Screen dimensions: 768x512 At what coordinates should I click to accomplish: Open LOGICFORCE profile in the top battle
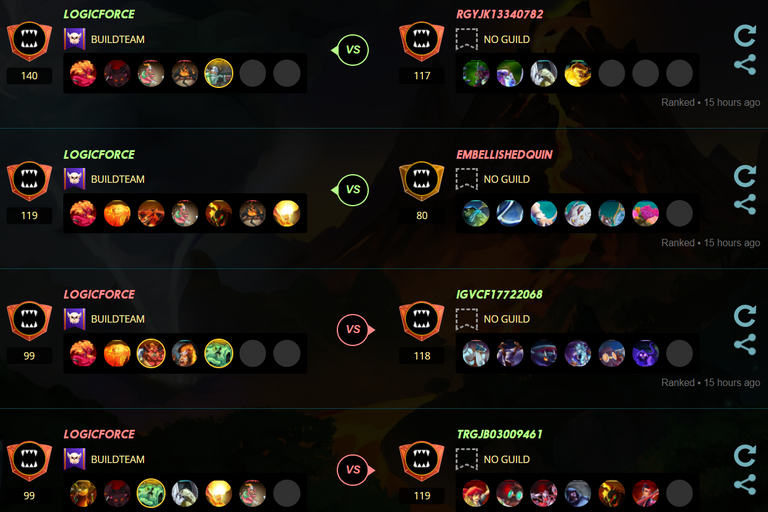(99, 14)
